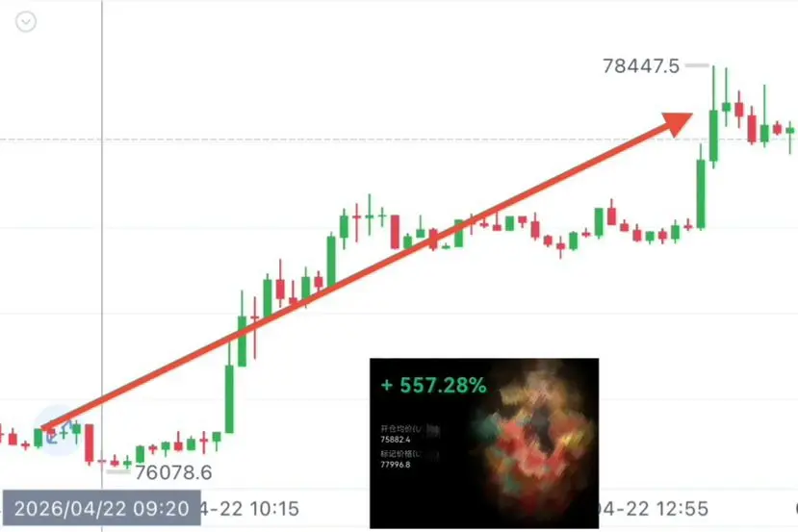This screenshot has width=798, height=532.
Task: Click the +557.28% profit percentage text
Action: [433, 385]
